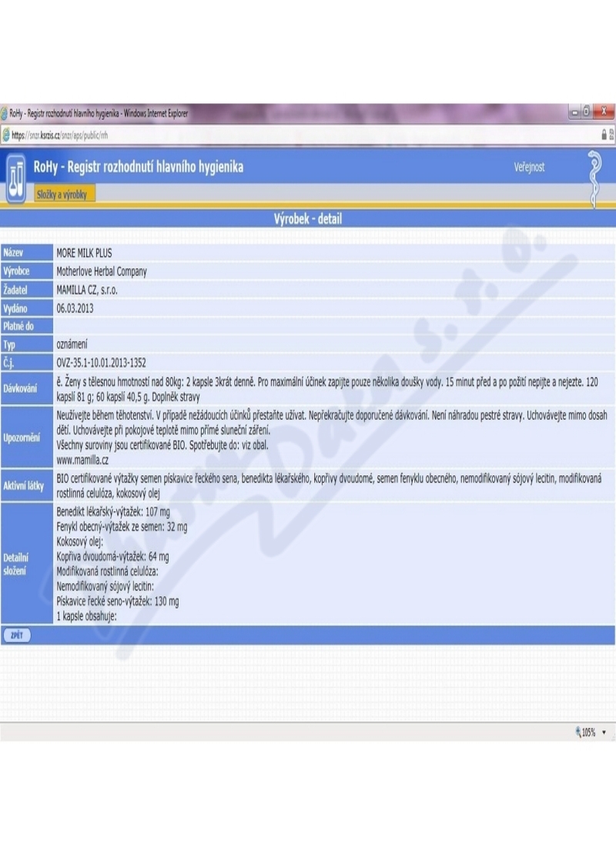Click the RoHy flask logo icon

pyautogui.click(x=16, y=177)
